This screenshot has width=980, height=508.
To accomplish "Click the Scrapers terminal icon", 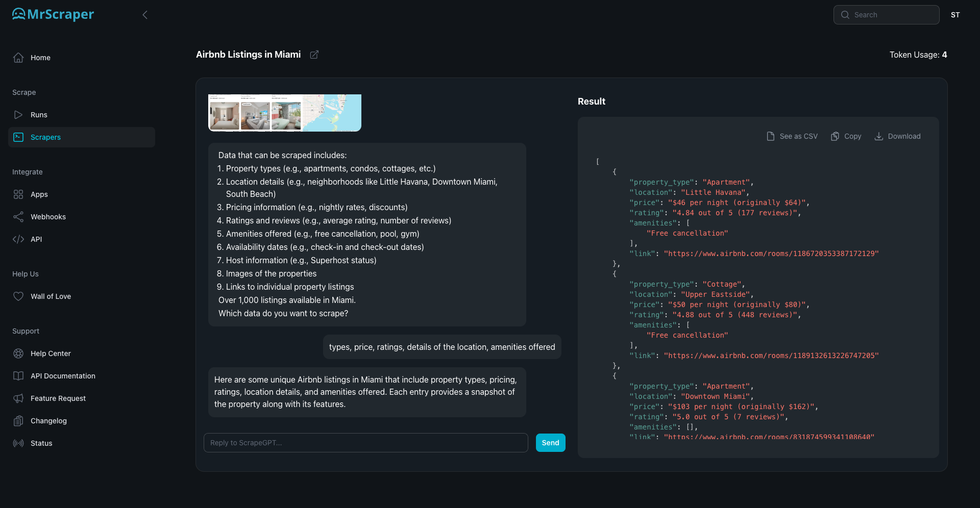I will click(18, 137).
